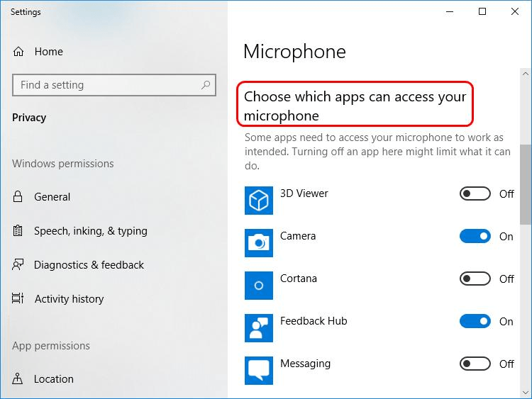Switch off Feedback Hub microphone toggle
The width and height of the screenshot is (532, 399).
click(x=475, y=322)
